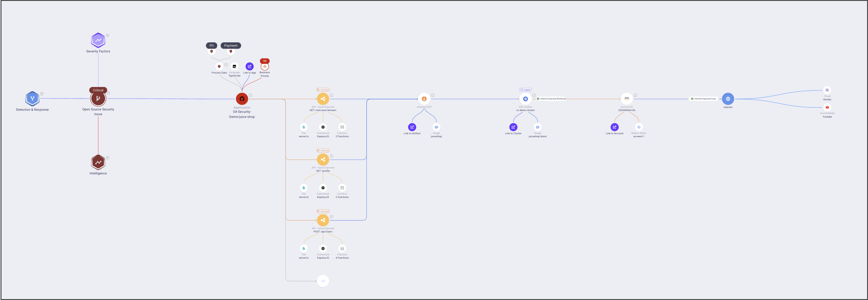Select the Detection & Response hexagon icon
The image size is (868, 300).
(32, 99)
